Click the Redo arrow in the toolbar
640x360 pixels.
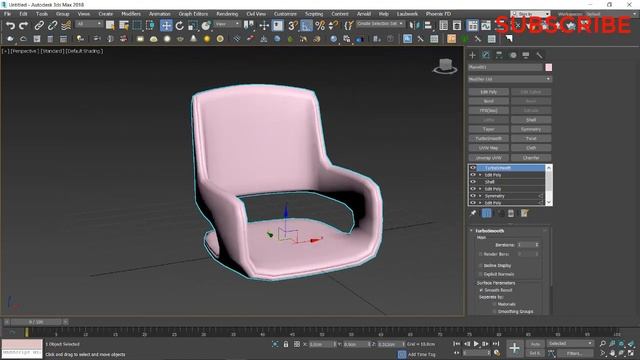(24, 26)
